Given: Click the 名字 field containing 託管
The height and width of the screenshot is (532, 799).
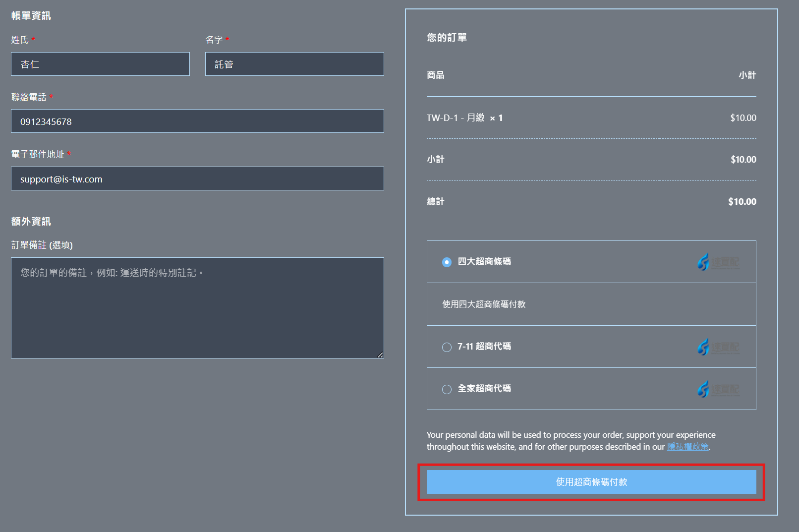Looking at the screenshot, I should point(294,64).
